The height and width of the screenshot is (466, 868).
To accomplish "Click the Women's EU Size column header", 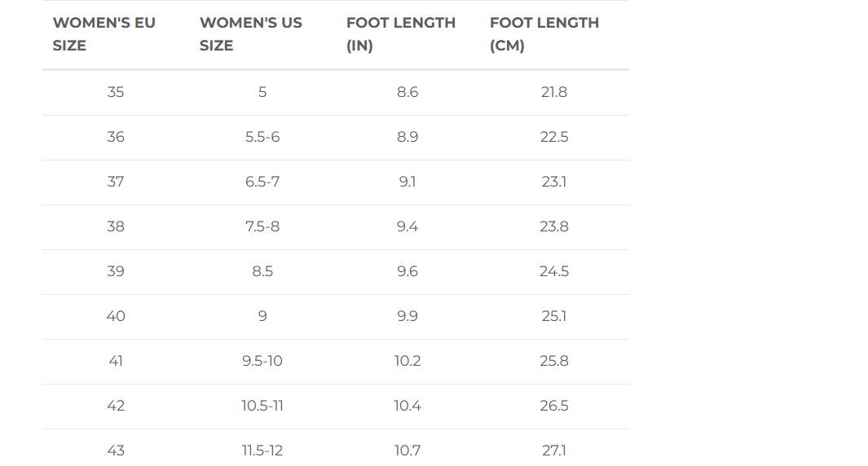I will pyautogui.click(x=104, y=34).
